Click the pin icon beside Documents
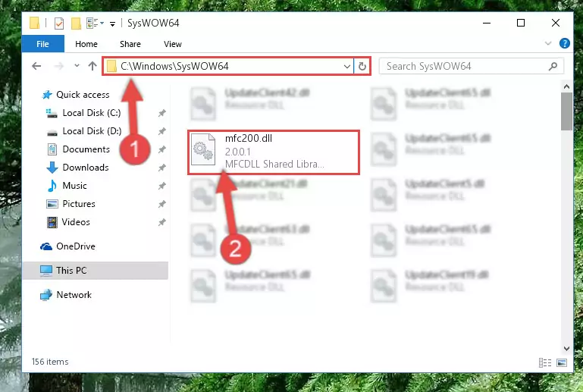This screenshot has width=583, height=392. (x=161, y=149)
